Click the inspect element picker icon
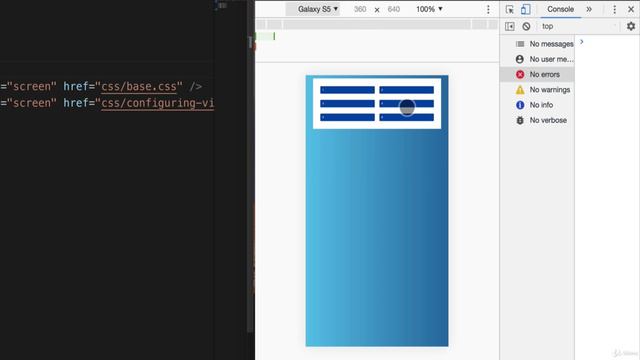Viewport: 640px width, 360px height. [509, 9]
